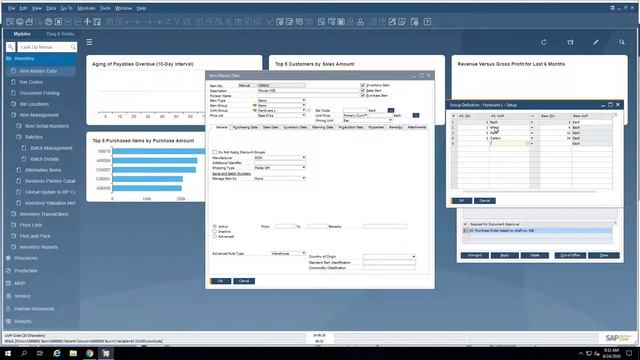Image resolution: width=640 pixels, height=360 pixels.
Task: Click the Print Preview toolbar icon
Action: pos(10,22)
